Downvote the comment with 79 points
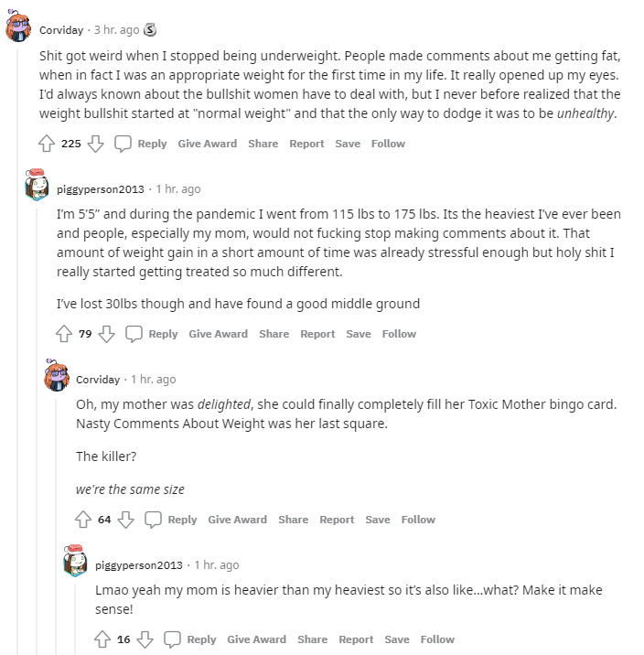This screenshot has width=644, height=655. coord(106,334)
